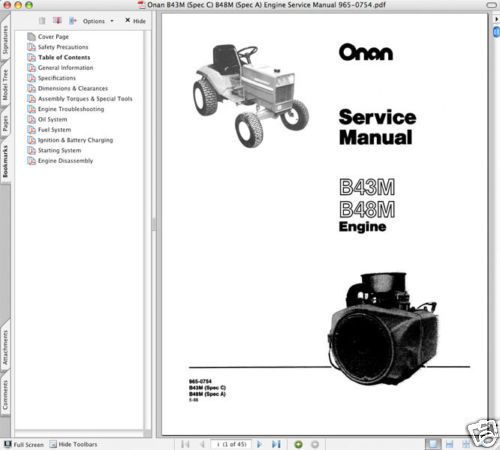This screenshot has height=450, width=500.
Task: Open the Attachments side tab
Action: (5, 347)
